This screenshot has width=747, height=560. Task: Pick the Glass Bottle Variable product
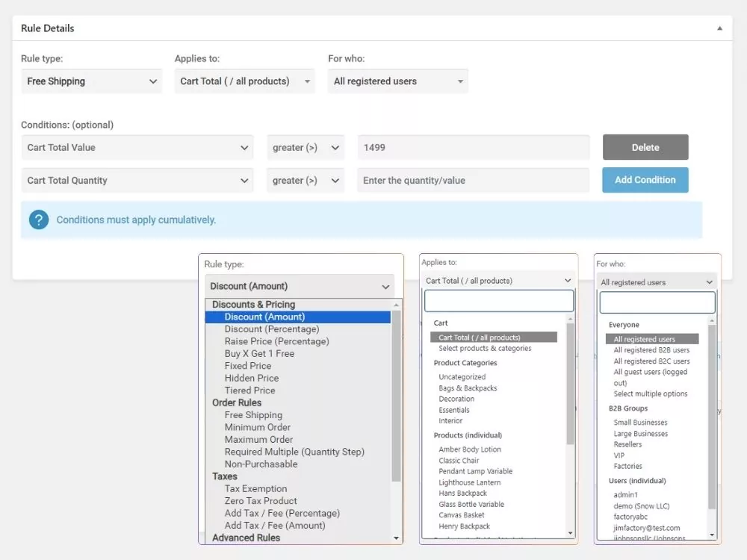(x=471, y=505)
